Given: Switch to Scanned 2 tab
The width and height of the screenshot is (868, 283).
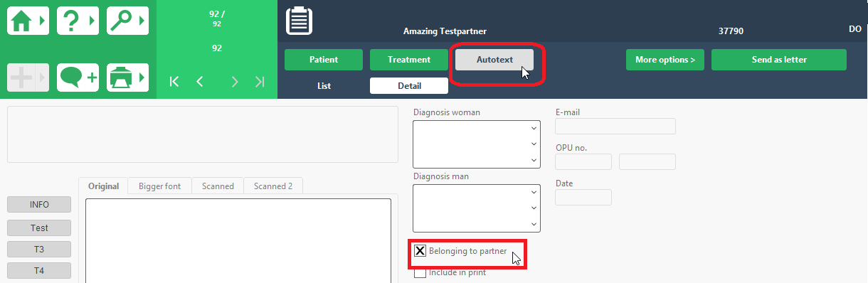Looking at the screenshot, I should [273, 186].
